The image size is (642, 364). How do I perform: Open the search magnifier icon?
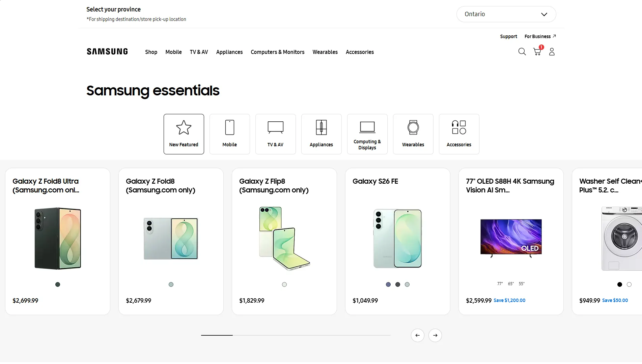click(522, 52)
